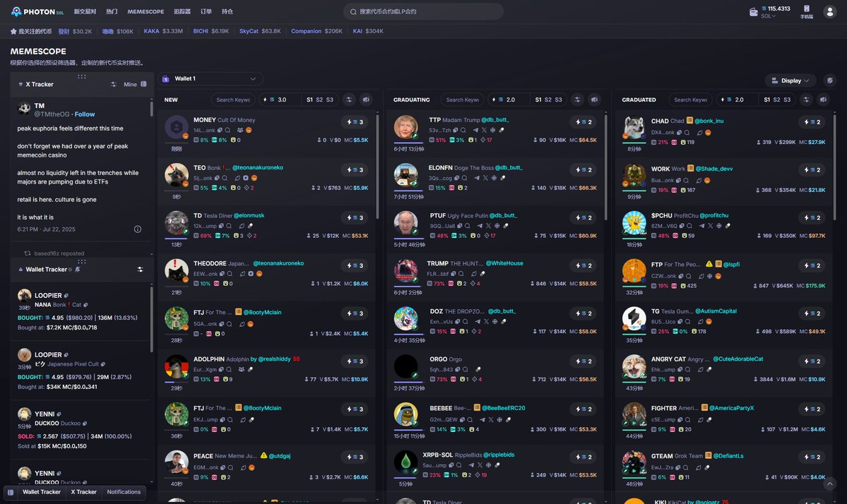The image size is (847, 504).
Task: Click the icon right of Display button
Action: click(830, 80)
